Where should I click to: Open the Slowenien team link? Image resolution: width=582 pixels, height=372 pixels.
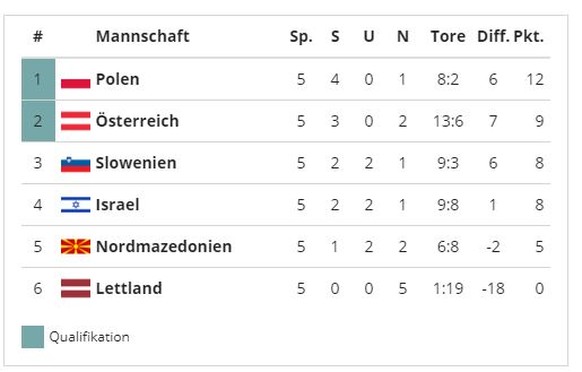pos(136,163)
